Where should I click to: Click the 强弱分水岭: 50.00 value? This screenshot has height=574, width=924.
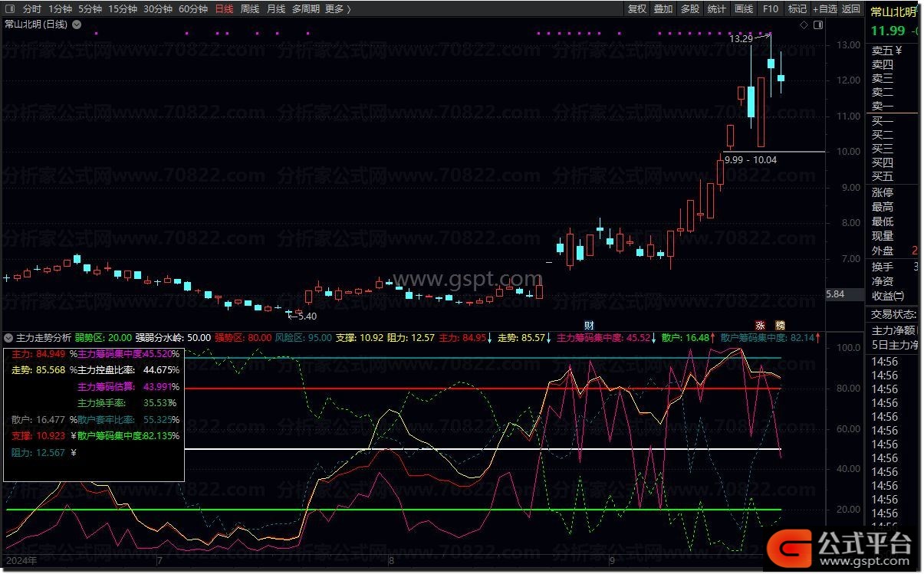pyautogui.click(x=173, y=337)
